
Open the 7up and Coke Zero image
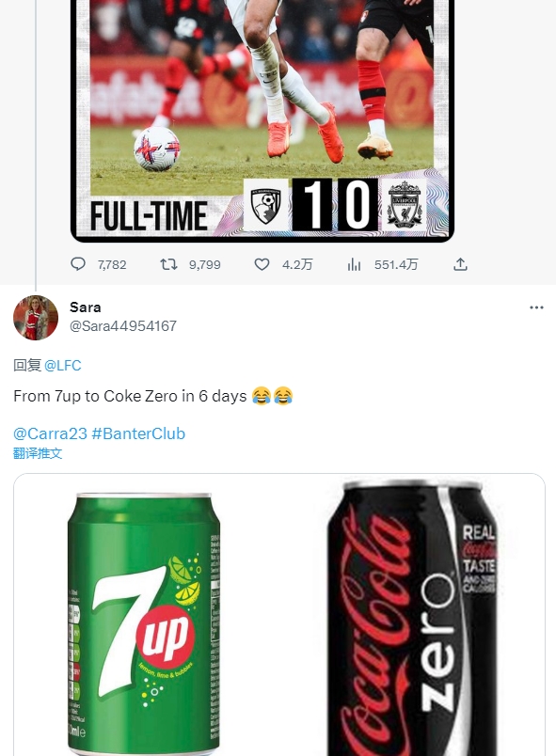(x=279, y=615)
